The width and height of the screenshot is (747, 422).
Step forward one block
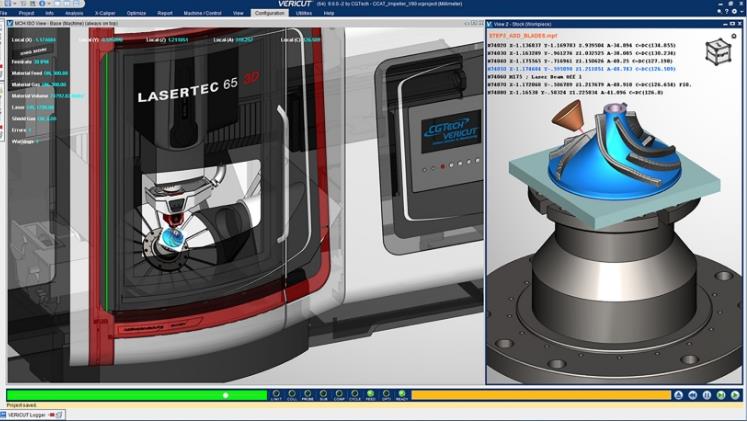click(x=721, y=395)
